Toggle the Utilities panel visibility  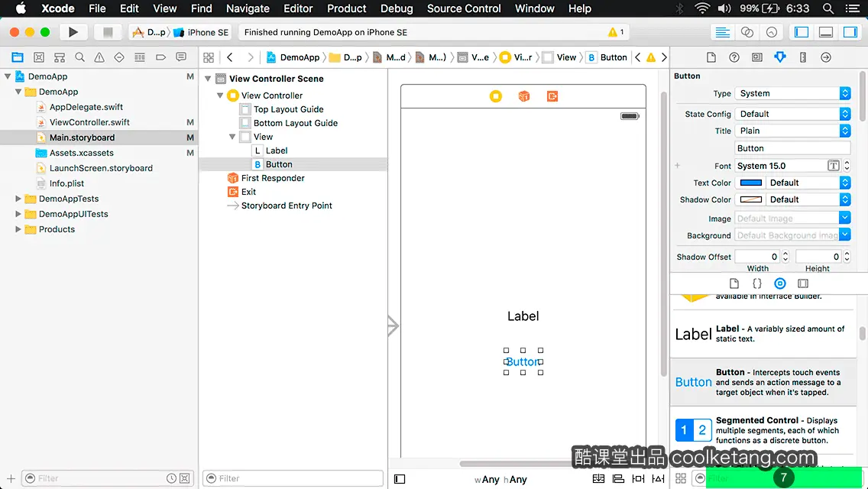pyautogui.click(x=850, y=32)
